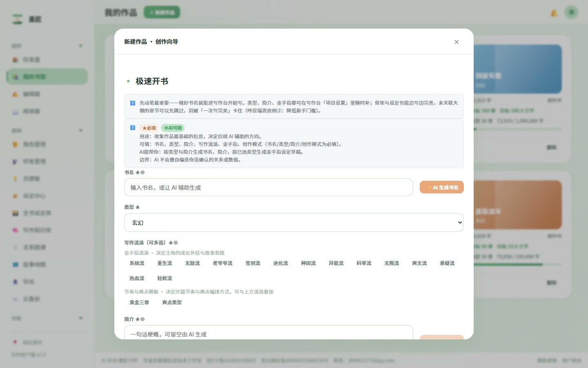Select the 重生流 style chip
588x368 pixels.
click(x=165, y=263)
